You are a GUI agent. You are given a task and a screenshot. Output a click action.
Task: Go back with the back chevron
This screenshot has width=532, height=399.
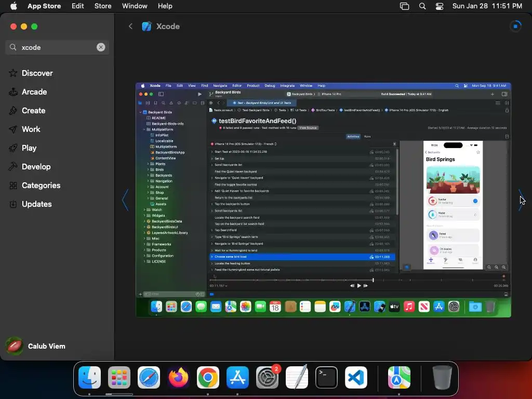tap(130, 26)
